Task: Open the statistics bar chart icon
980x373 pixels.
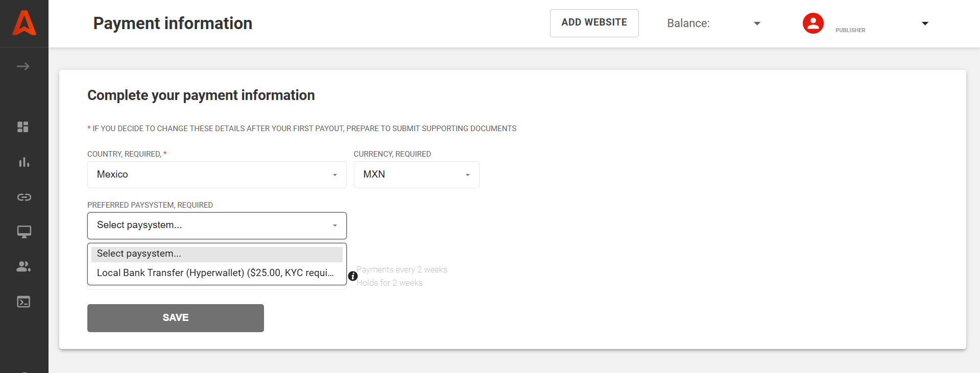Action: click(24, 162)
